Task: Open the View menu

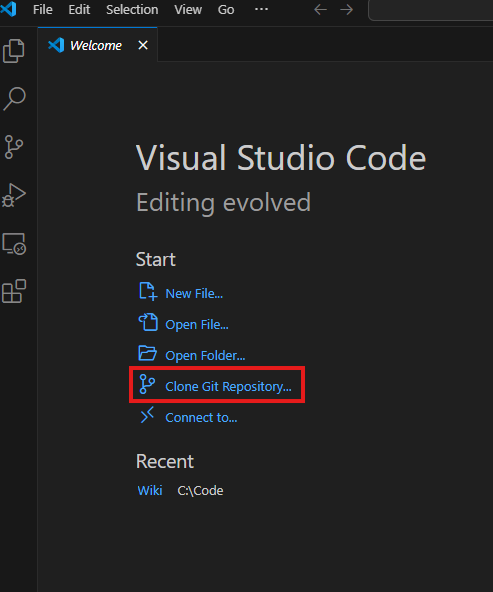Action: (x=188, y=9)
